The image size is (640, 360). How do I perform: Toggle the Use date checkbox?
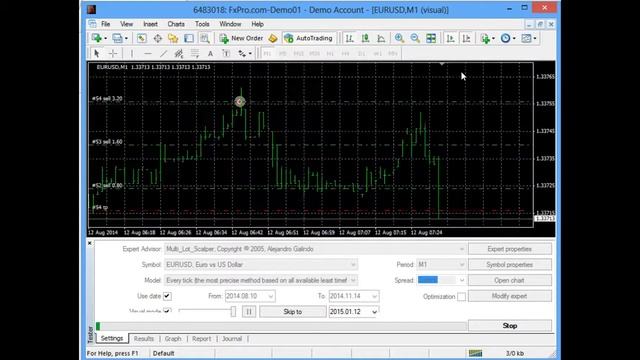pyautogui.click(x=167, y=296)
